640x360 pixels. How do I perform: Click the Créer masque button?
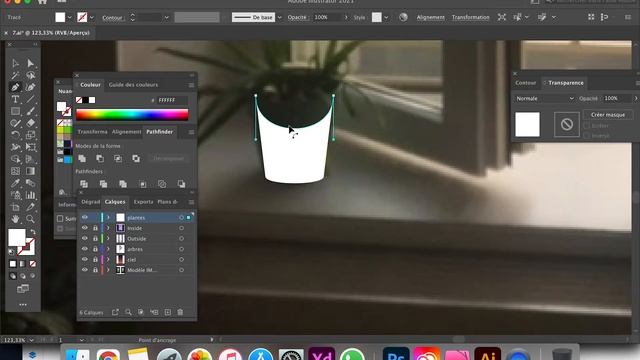pyautogui.click(x=608, y=115)
